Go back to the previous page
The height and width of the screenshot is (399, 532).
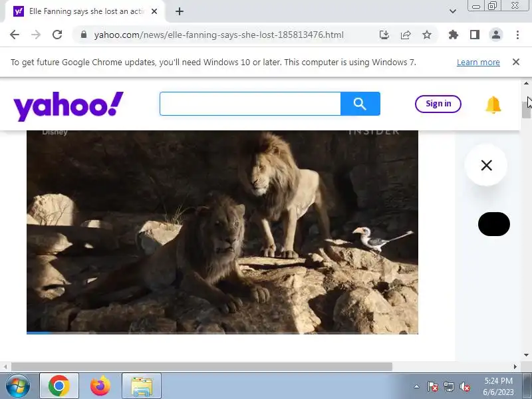point(15,35)
